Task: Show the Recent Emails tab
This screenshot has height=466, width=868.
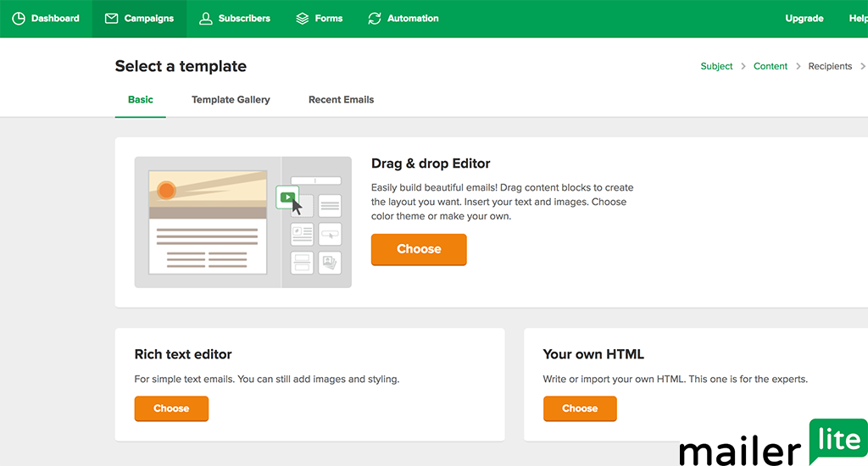Action: (x=341, y=100)
